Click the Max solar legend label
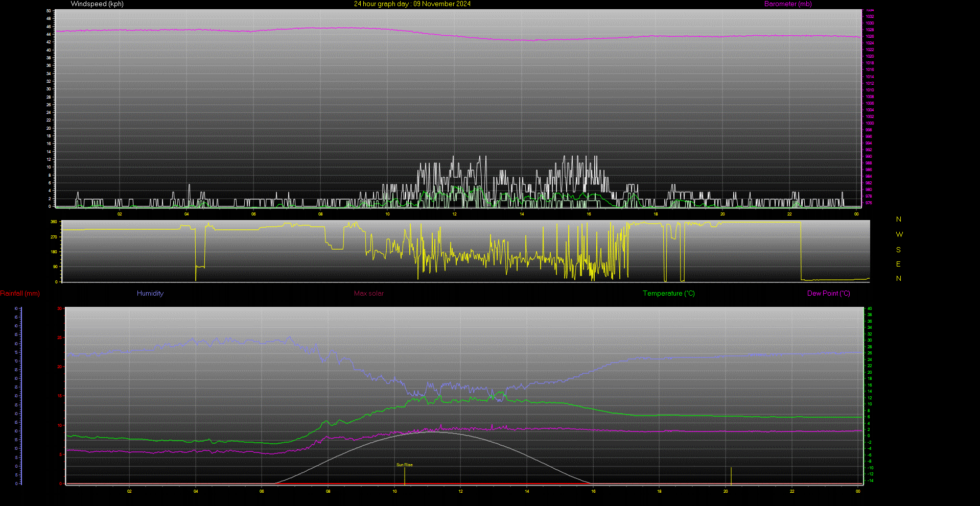 pos(369,294)
